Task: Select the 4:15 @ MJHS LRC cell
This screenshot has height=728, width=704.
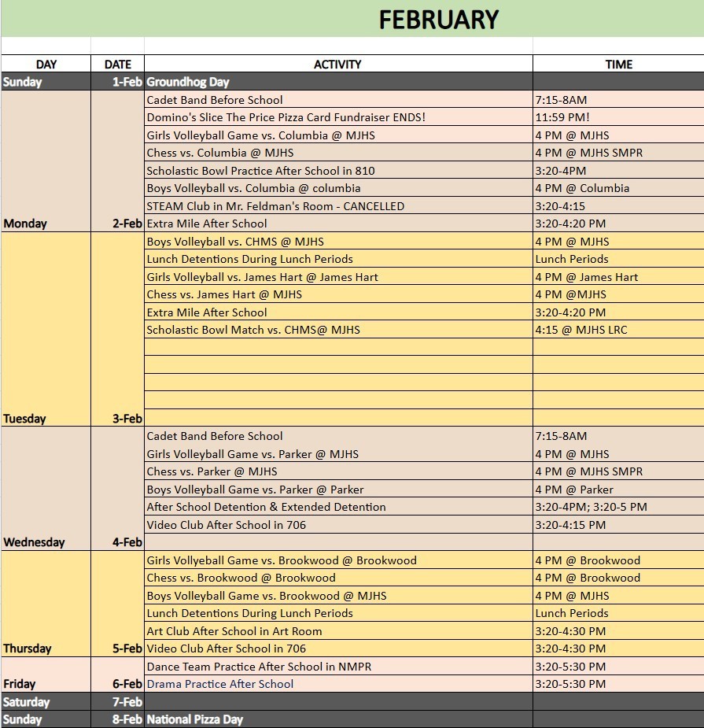Action: point(581,330)
